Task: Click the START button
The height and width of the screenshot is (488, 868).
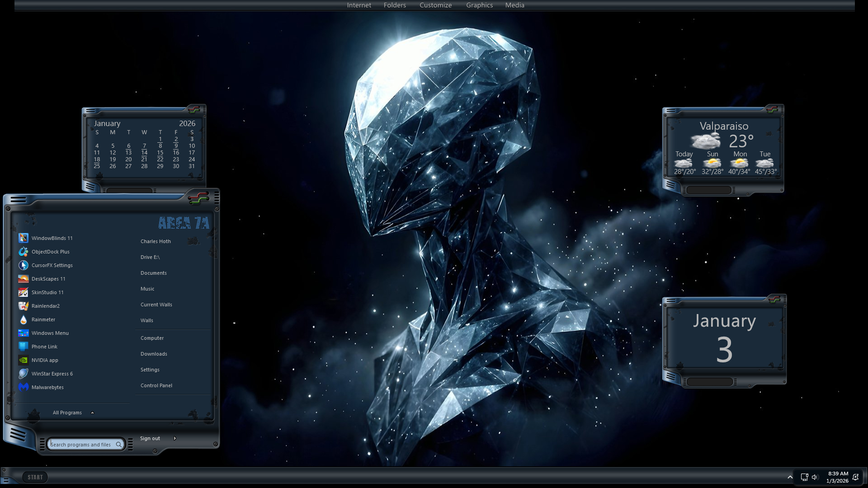Action: click(35, 477)
